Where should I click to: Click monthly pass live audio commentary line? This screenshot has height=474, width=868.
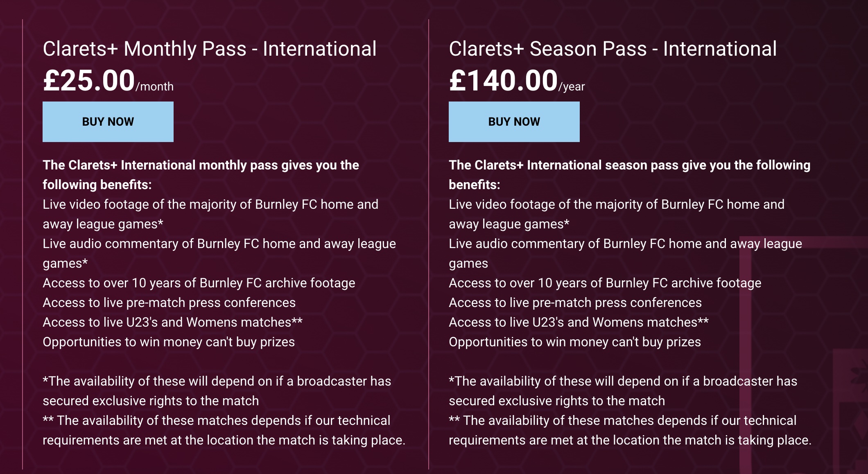pyautogui.click(x=219, y=253)
